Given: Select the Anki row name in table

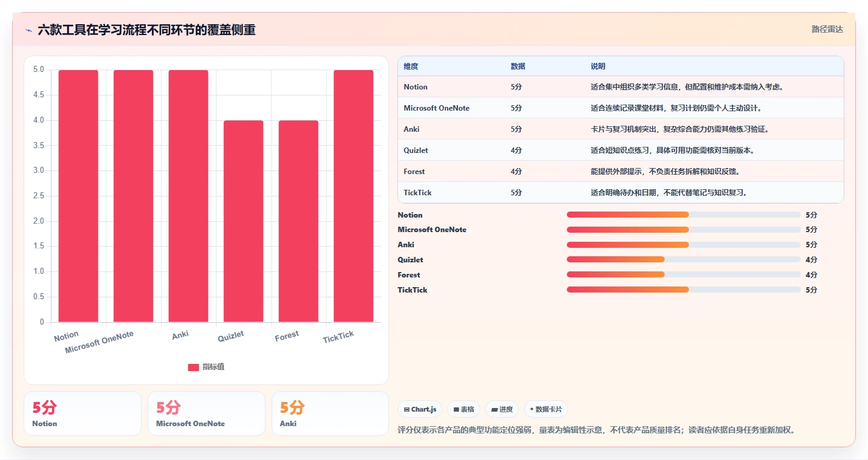Looking at the screenshot, I should point(411,129).
